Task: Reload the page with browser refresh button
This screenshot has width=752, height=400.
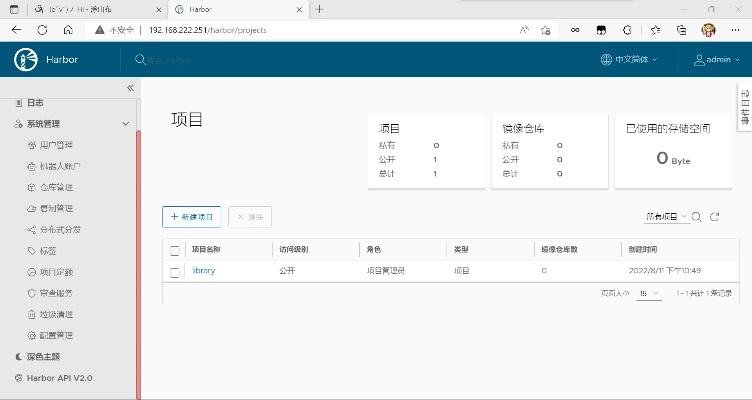Action: tap(42, 30)
